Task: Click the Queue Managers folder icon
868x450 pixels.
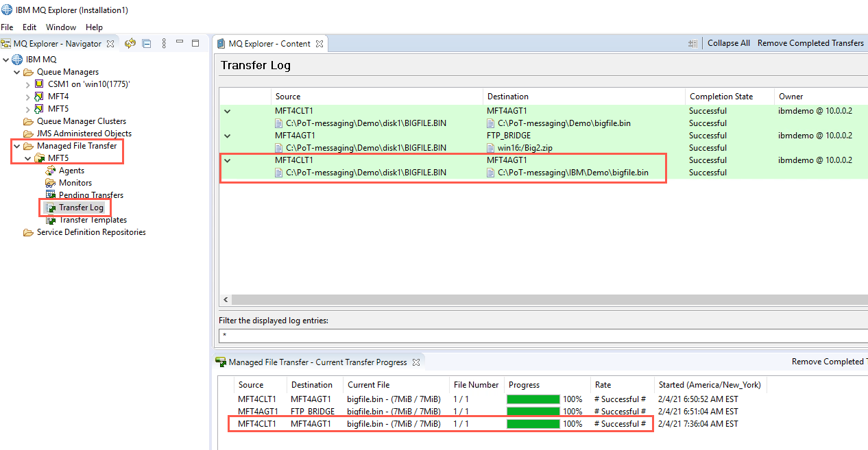Action: point(28,72)
